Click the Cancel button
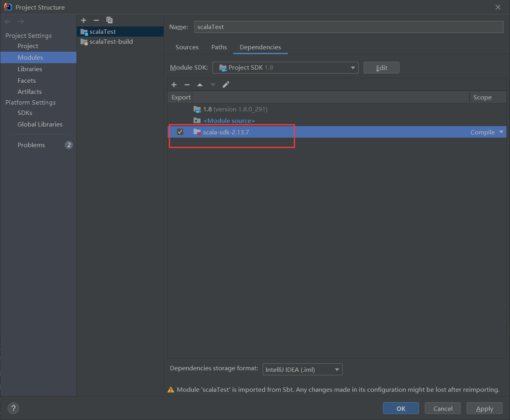Image resolution: width=510 pixels, height=420 pixels. tap(443, 408)
